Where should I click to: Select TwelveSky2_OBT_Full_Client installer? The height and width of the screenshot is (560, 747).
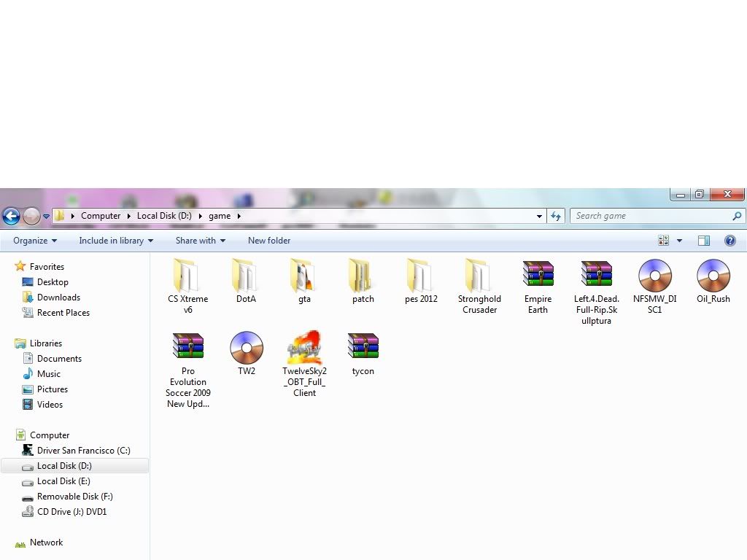pos(304,364)
